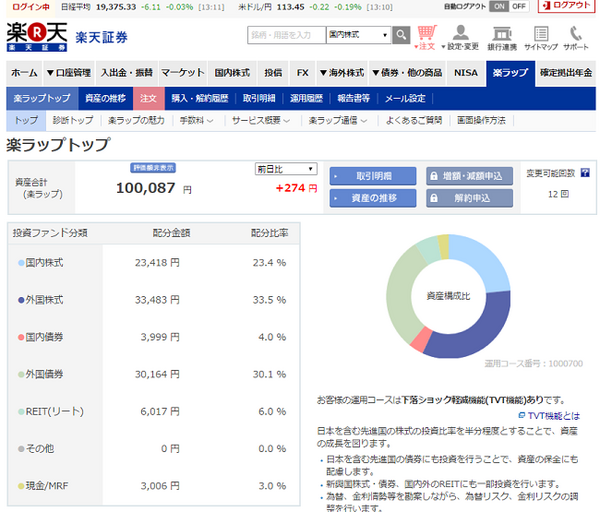Click the 国内株式 legend color dot

click(x=21, y=263)
